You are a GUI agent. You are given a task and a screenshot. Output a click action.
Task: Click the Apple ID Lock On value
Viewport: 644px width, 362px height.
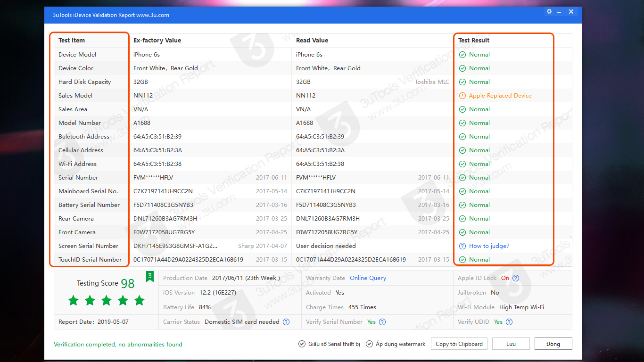click(505, 278)
